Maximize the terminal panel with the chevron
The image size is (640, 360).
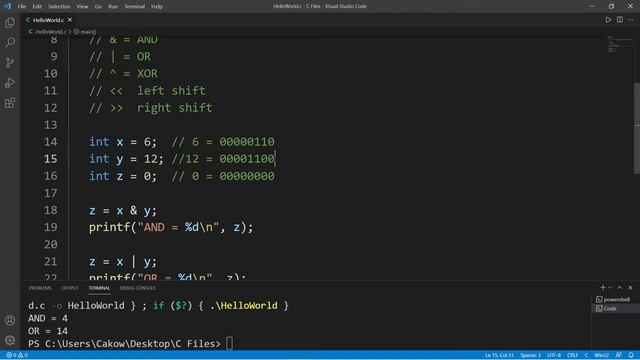tap(620, 288)
